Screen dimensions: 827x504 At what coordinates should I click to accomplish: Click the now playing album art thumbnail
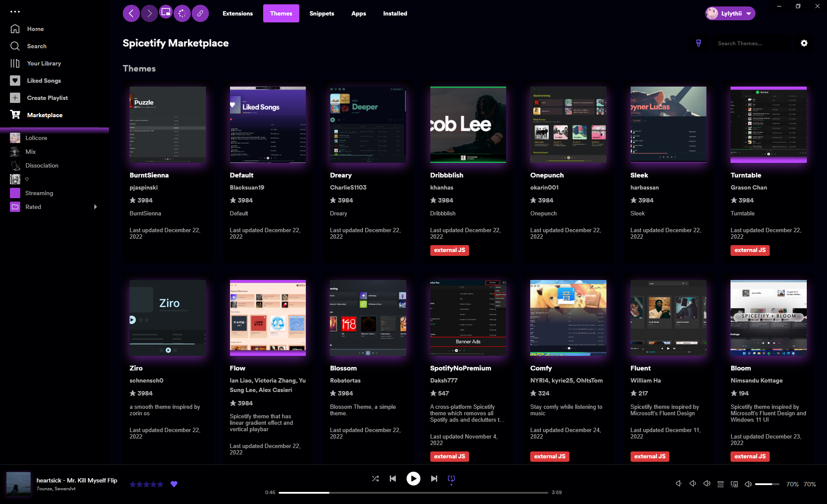coord(19,484)
